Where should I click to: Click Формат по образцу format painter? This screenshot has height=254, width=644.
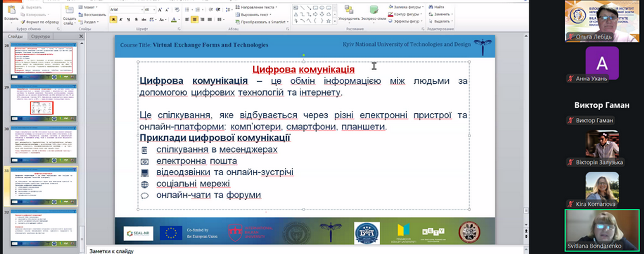click(40, 22)
